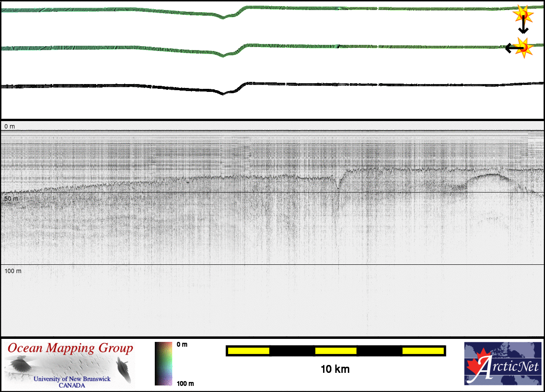Click the black left-pointing arrow
545x392 pixels.
(511, 48)
